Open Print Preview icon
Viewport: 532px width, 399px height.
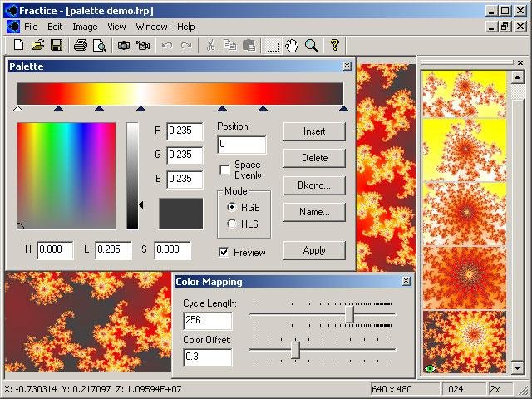pos(100,45)
